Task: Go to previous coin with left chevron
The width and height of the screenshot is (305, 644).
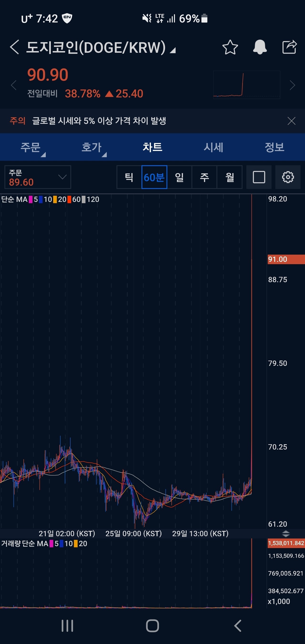Action: pyautogui.click(x=14, y=85)
